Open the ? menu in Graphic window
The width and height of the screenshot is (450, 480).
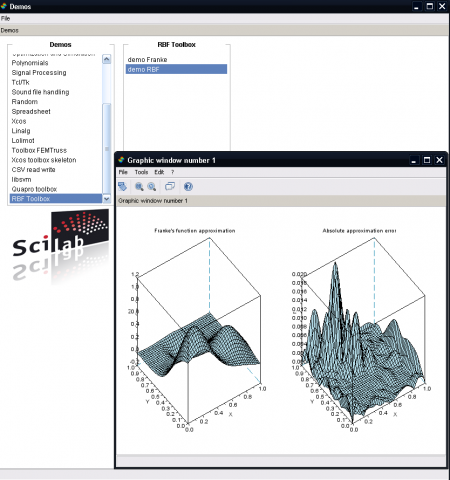click(x=172, y=172)
